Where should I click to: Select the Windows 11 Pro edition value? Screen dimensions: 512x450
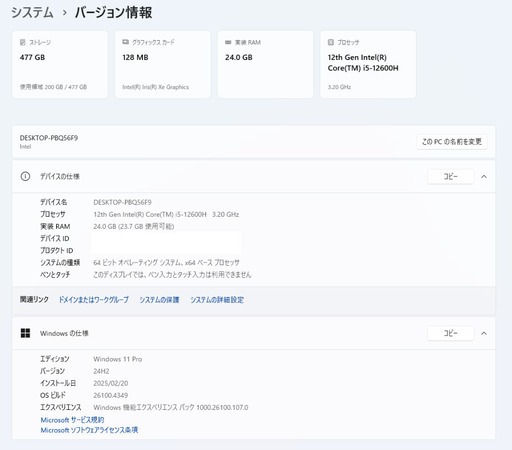pos(118,359)
